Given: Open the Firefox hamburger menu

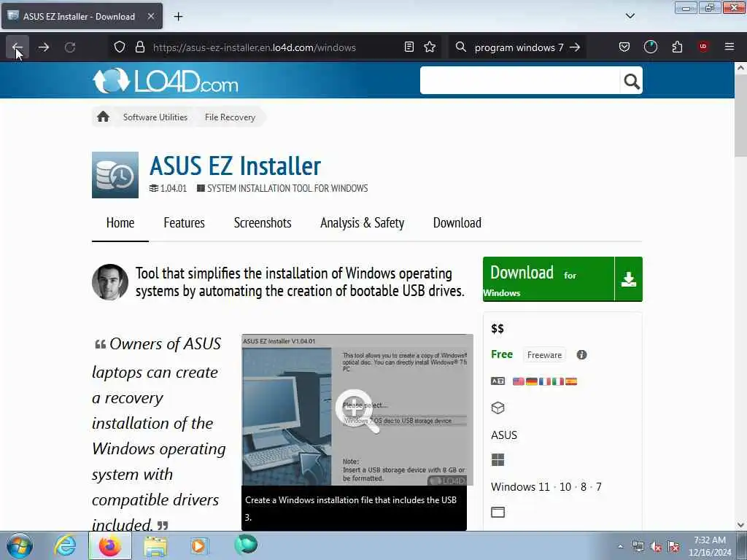Looking at the screenshot, I should click(729, 47).
